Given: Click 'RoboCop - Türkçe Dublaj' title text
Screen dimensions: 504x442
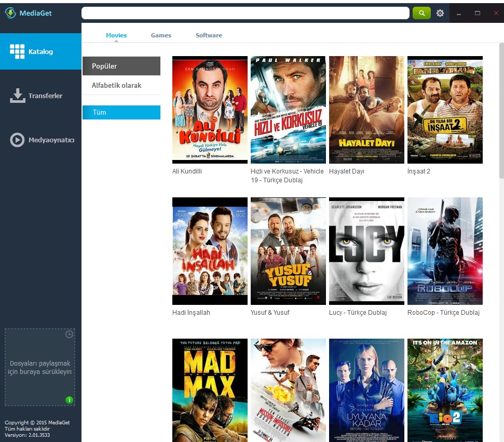Looking at the screenshot, I should coord(444,312).
